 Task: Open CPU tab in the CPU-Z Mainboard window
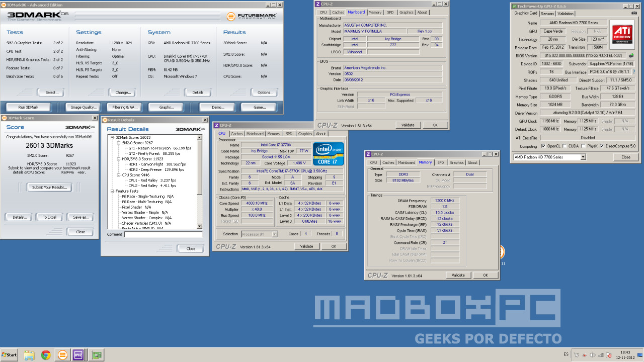coord(323,12)
